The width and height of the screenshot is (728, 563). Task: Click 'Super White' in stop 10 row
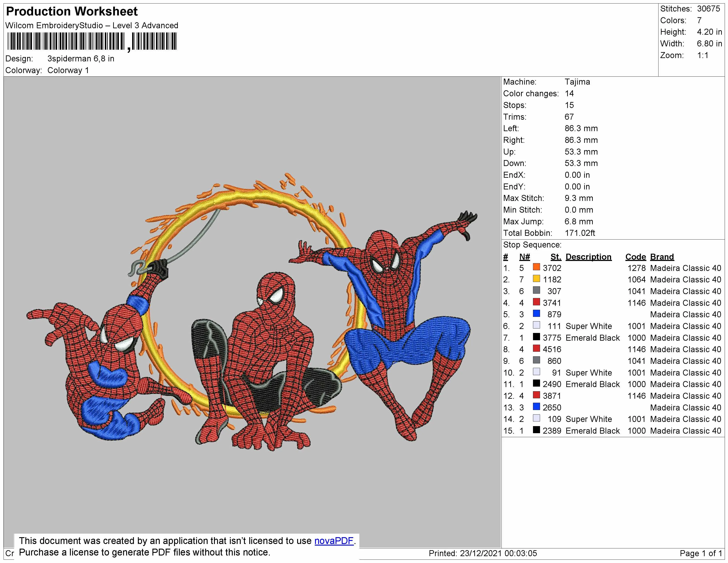pyautogui.click(x=589, y=373)
